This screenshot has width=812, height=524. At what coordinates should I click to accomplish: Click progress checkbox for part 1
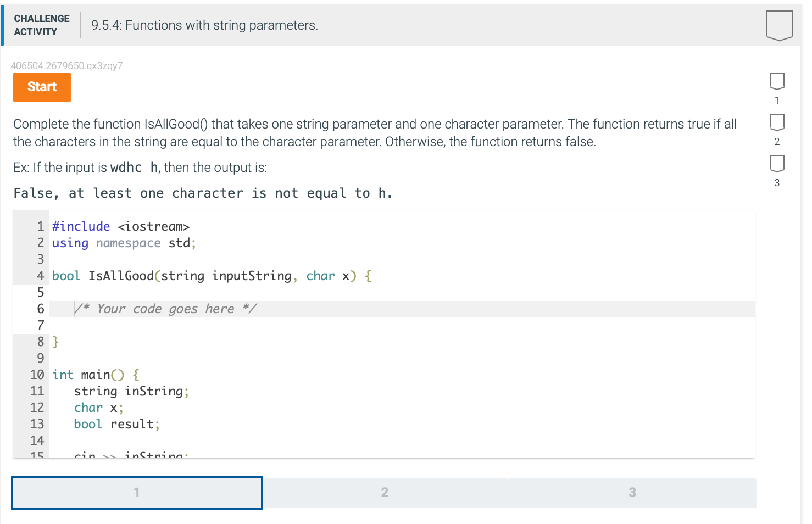tap(777, 80)
